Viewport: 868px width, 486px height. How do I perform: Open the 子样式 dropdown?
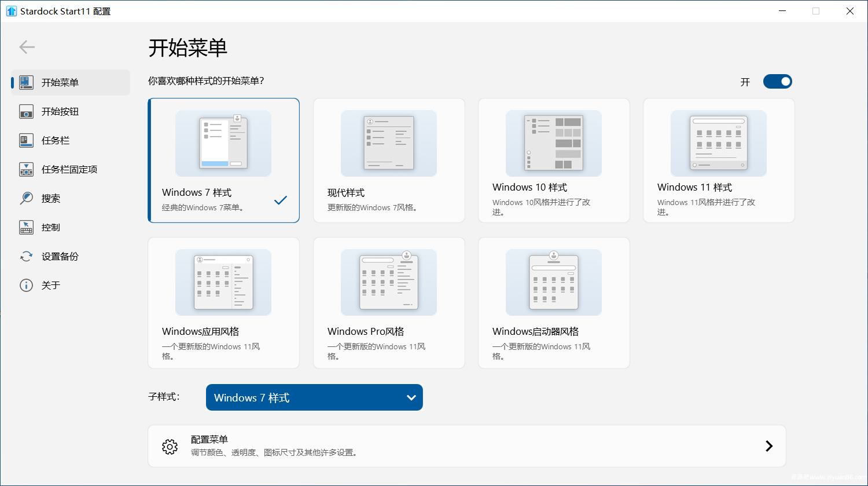pos(314,397)
